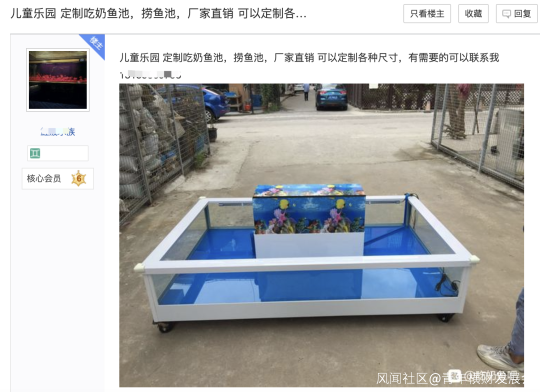Click the 风闻社区 watermark text
540x392 pixels.
coord(402,378)
